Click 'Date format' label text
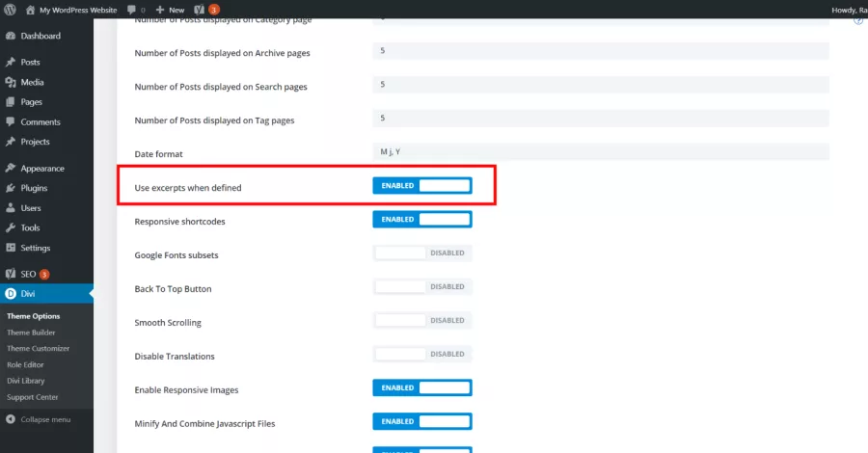This screenshot has height=453, width=868. pos(158,154)
